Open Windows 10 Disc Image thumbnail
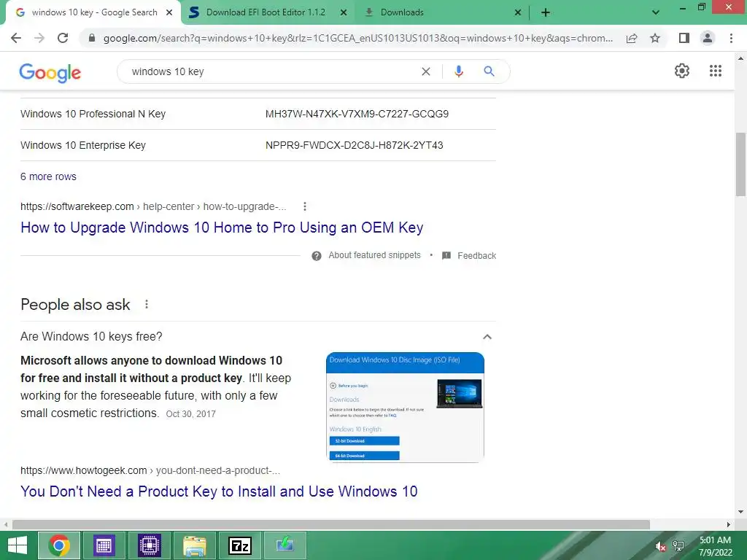 (x=405, y=408)
